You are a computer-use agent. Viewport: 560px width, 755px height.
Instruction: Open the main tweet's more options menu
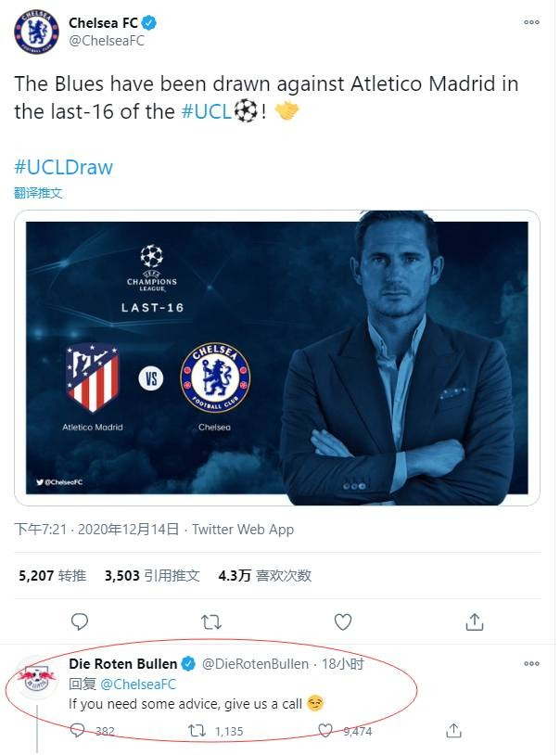click(x=530, y=21)
